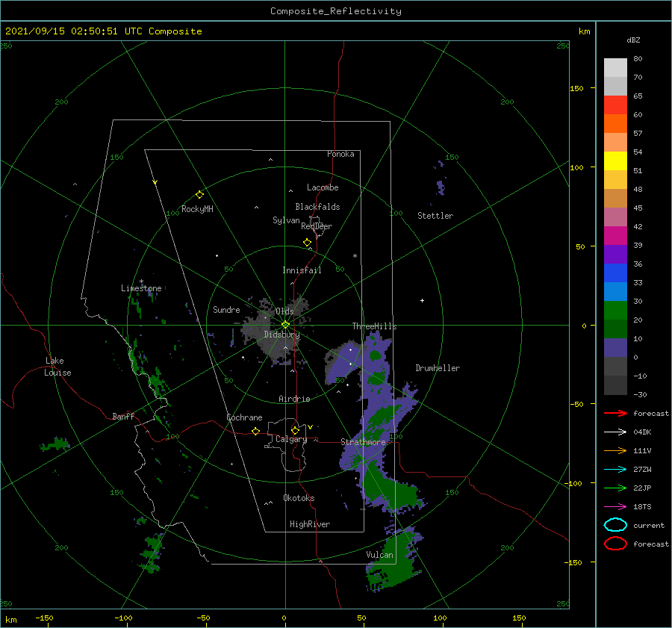Screen dimensions: 672x628
Task: Select the ThreeHills label
Action: [374, 326]
